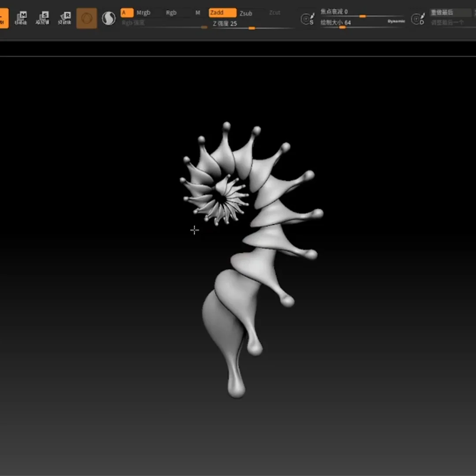Image resolution: width=476 pixels, height=476 pixels.
Task: Adjust the 焦点衰减 0 focal shift slider
Action: pyautogui.click(x=362, y=13)
